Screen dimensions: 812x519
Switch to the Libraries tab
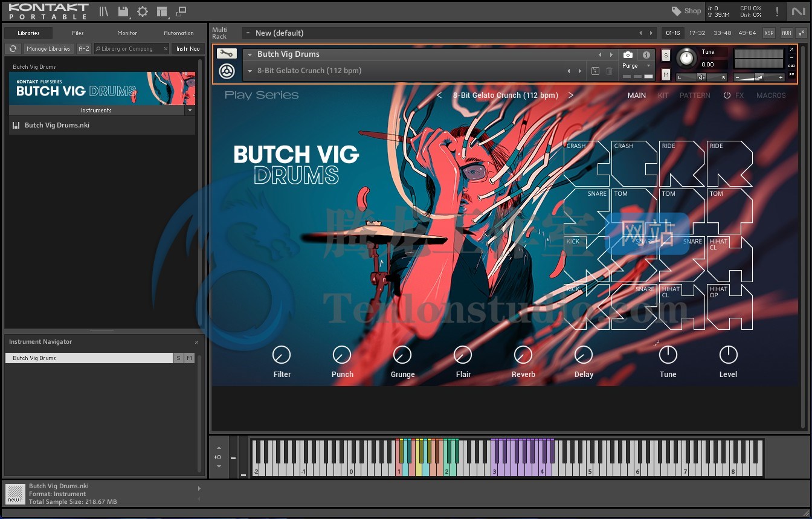[x=28, y=33]
